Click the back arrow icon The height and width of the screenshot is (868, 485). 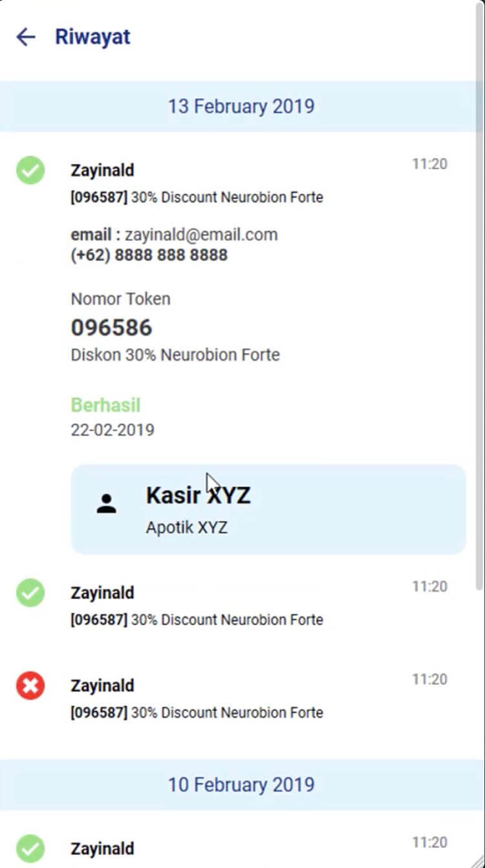(x=25, y=37)
